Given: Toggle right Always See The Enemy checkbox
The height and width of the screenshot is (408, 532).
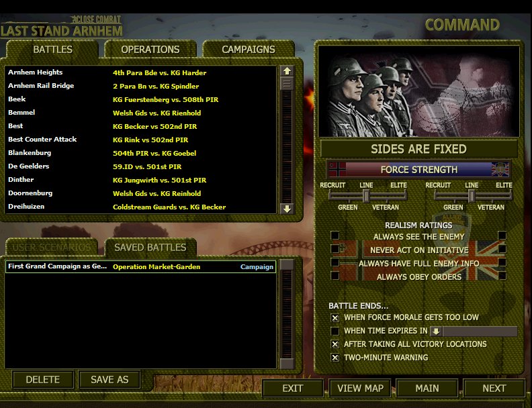Looking at the screenshot, I should (x=502, y=235).
